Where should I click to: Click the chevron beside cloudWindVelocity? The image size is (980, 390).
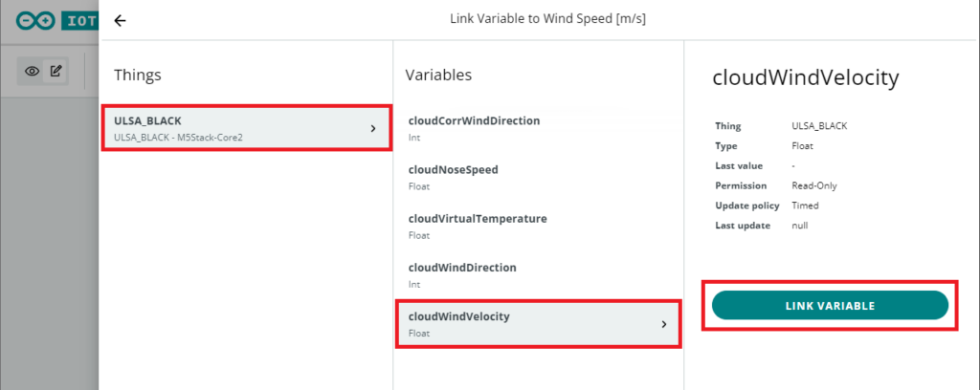click(663, 324)
